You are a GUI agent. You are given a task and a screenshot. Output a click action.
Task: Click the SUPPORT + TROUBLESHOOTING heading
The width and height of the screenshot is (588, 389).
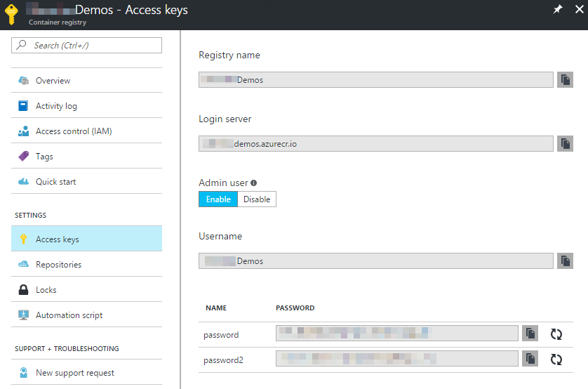coord(67,348)
